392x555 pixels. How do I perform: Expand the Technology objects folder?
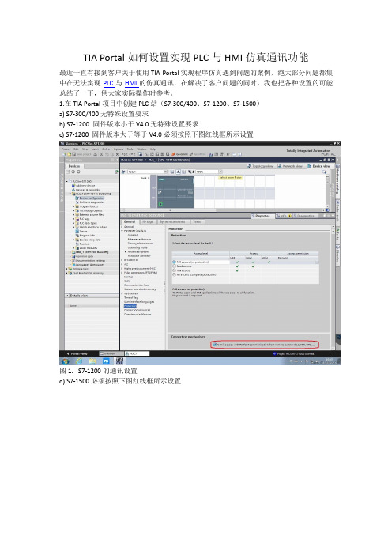tap(73, 210)
